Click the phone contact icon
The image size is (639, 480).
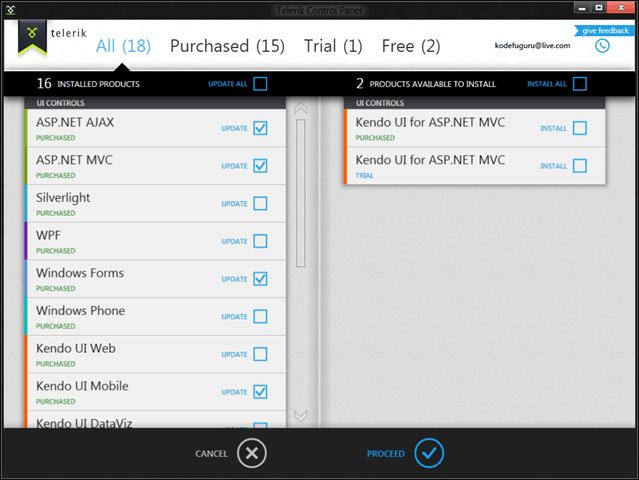(x=602, y=46)
